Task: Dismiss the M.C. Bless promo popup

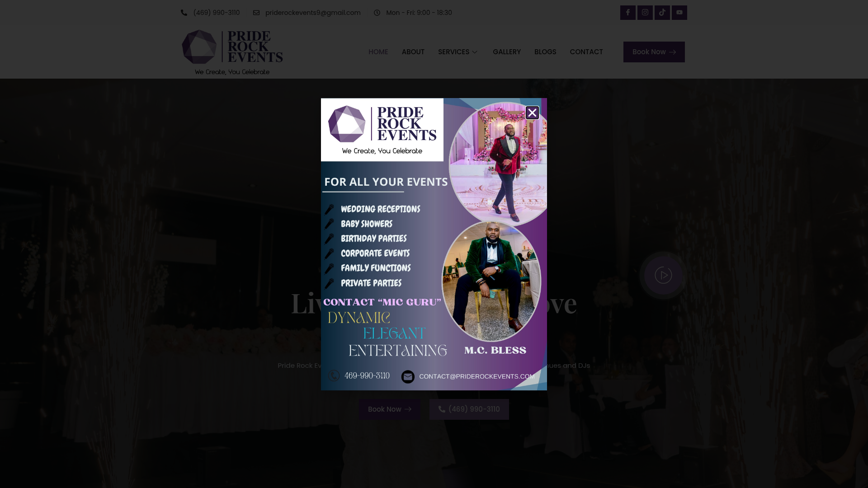Action: click(532, 112)
